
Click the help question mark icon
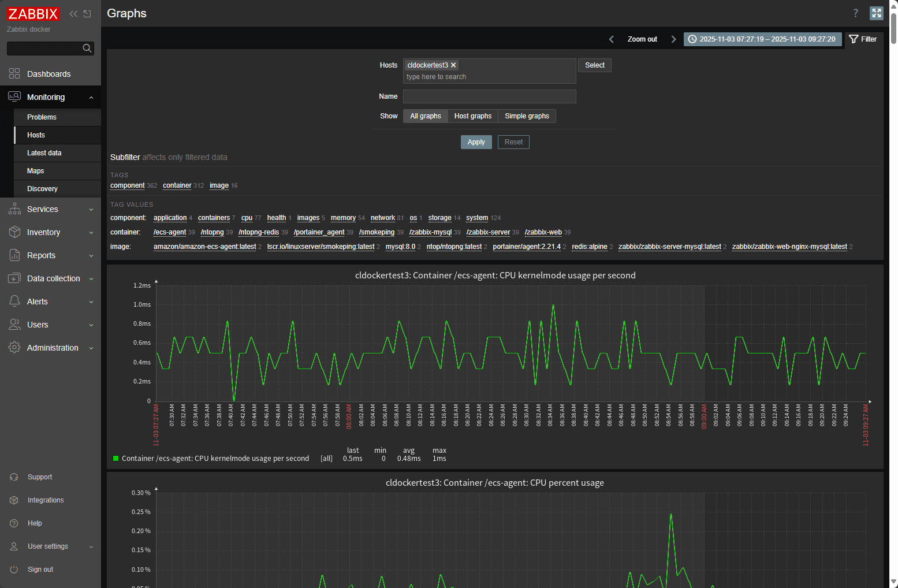point(855,13)
